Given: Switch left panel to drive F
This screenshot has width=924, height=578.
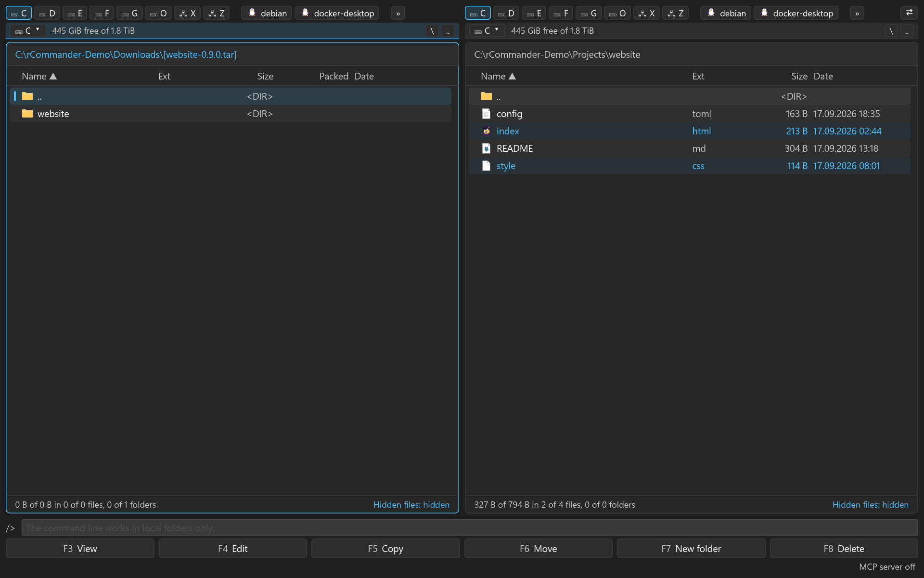Looking at the screenshot, I should pos(102,13).
